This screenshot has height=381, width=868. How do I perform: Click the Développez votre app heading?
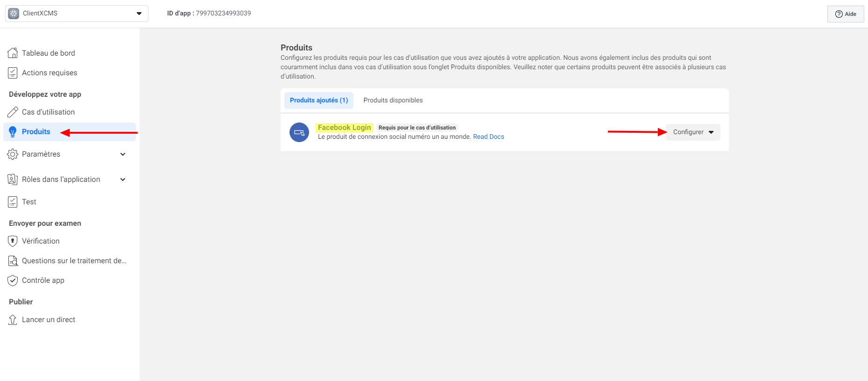45,94
